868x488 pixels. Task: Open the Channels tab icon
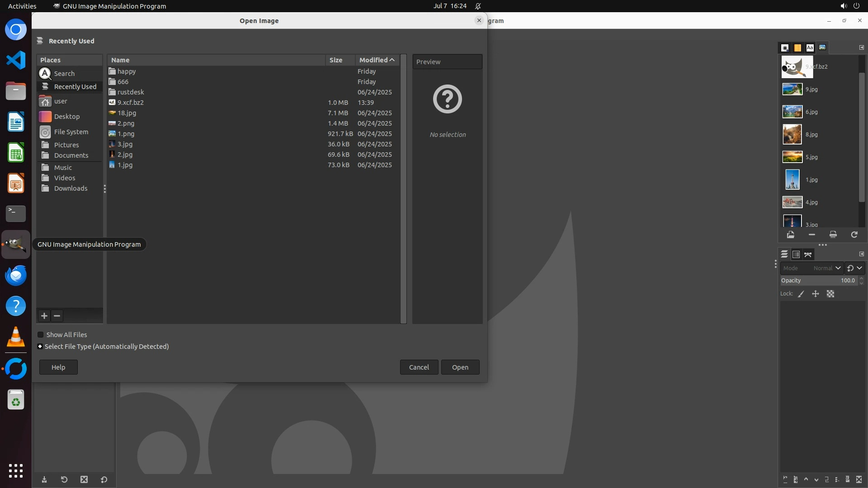pos(796,254)
